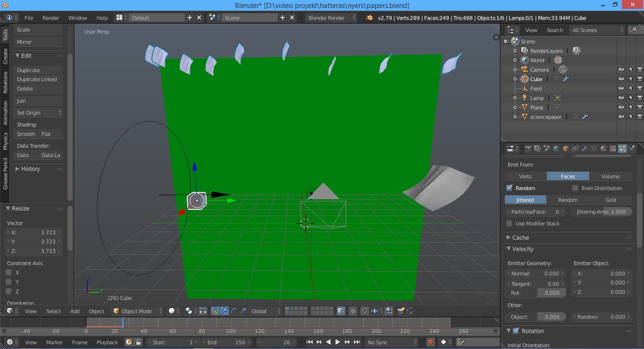Screen dimensions: 644x349
Task: Click the Smooth shading button
Action: click(26, 134)
